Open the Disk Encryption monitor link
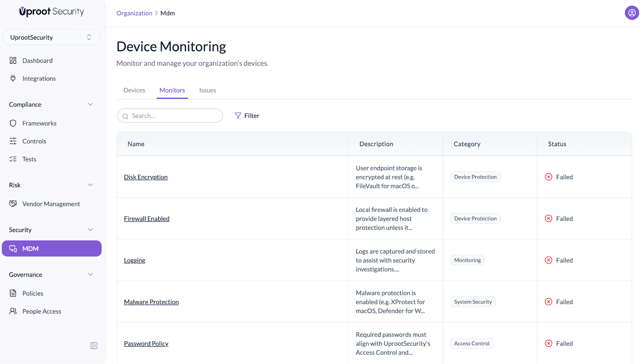The width and height of the screenshot is (641, 364). (x=146, y=177)
